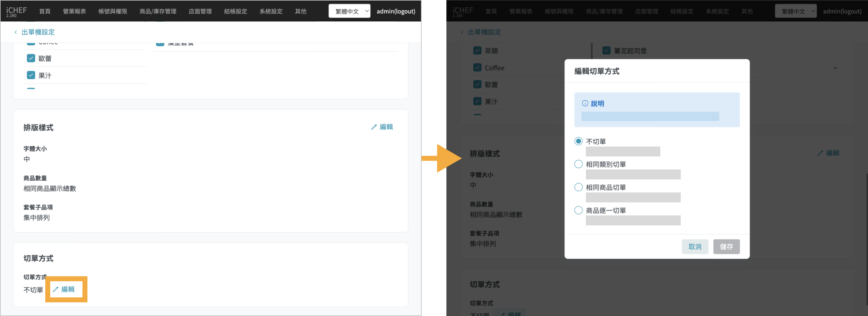Click the back chevron beside 出單機設定
868x316 pixels.
15,32
